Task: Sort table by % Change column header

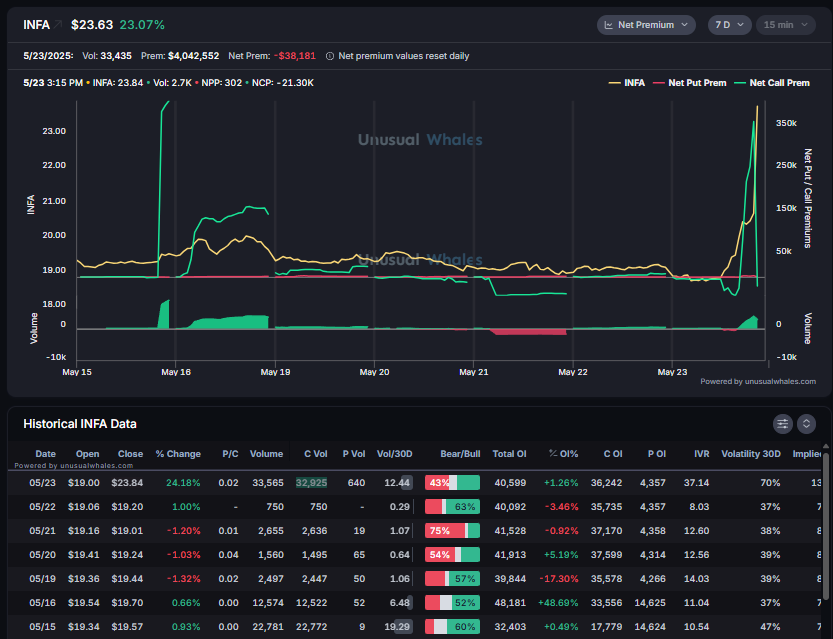Action: point(178,454)
